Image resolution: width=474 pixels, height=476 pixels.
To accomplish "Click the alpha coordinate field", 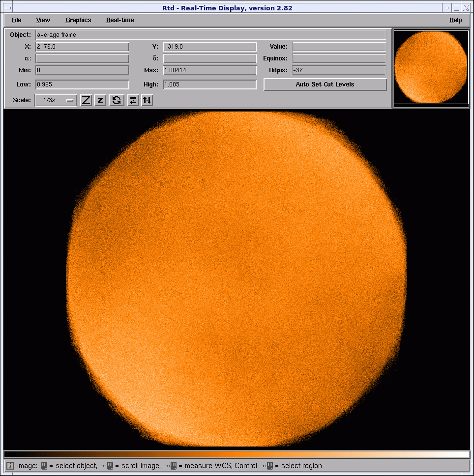I will click(x=82, y=58).
